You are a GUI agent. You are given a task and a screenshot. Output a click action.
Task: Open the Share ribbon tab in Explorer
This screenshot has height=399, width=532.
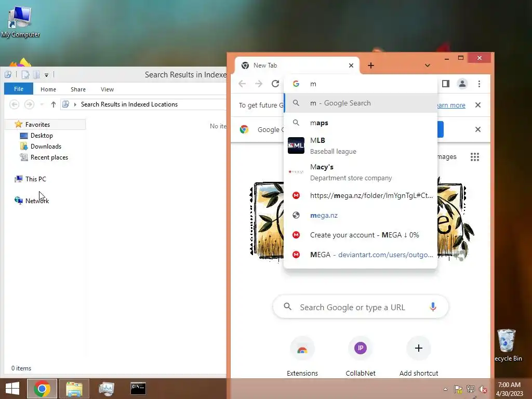pos(78,89)
